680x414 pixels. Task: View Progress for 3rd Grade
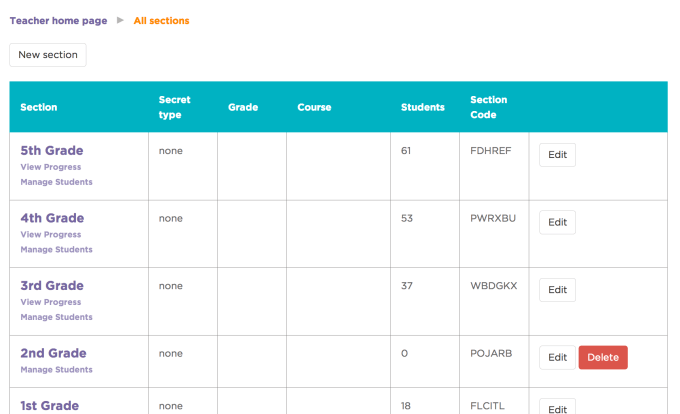pos(51,302)
